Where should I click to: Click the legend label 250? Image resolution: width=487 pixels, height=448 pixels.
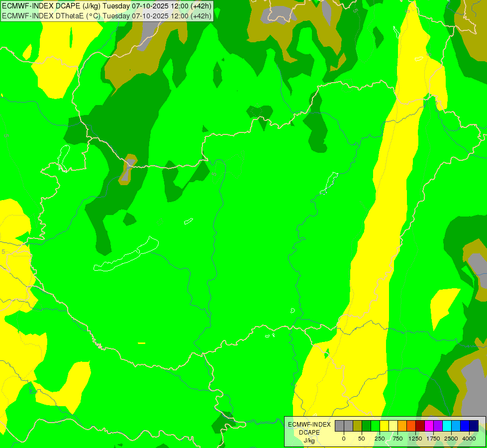(x=380, y=439)
